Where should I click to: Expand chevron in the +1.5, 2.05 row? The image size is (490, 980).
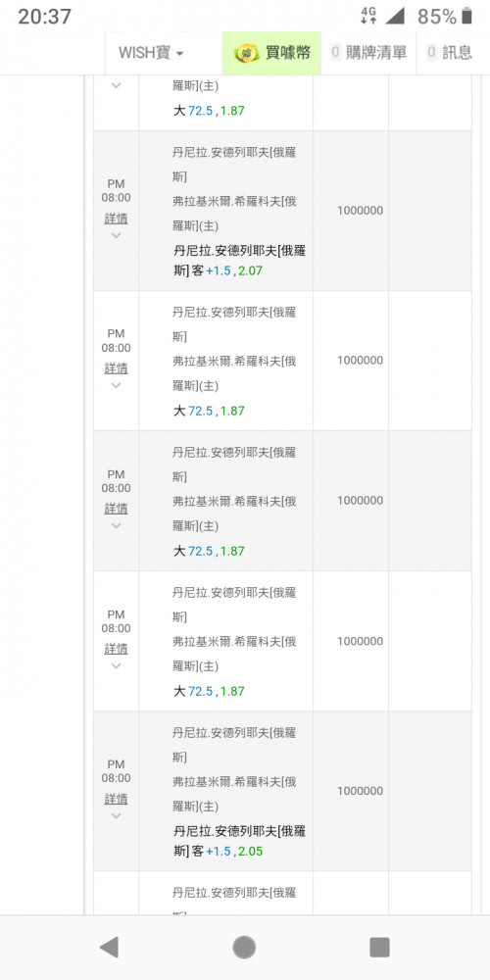click(x=116, y=815)
